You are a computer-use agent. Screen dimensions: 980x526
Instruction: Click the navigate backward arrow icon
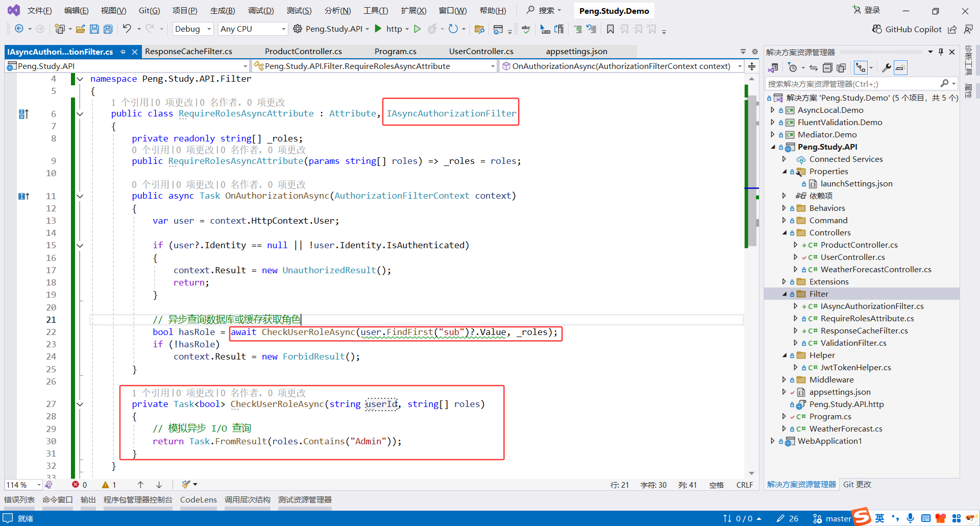point(19,29)
